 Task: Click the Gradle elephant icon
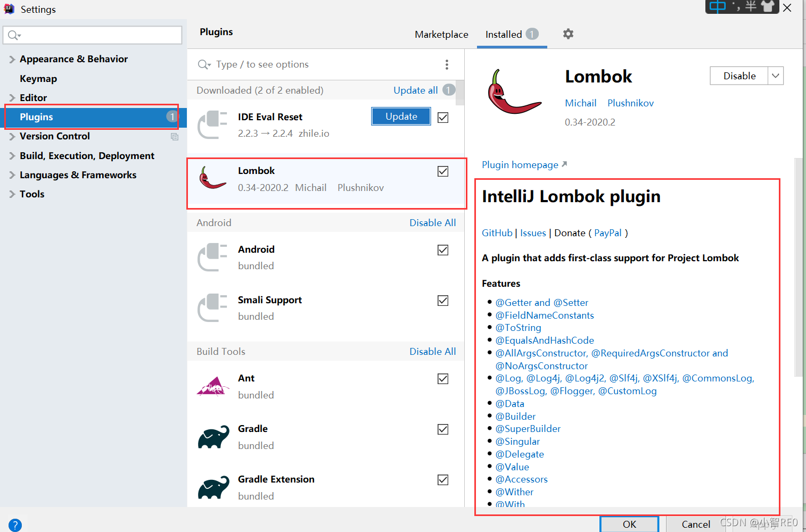[x=213, y=437]
